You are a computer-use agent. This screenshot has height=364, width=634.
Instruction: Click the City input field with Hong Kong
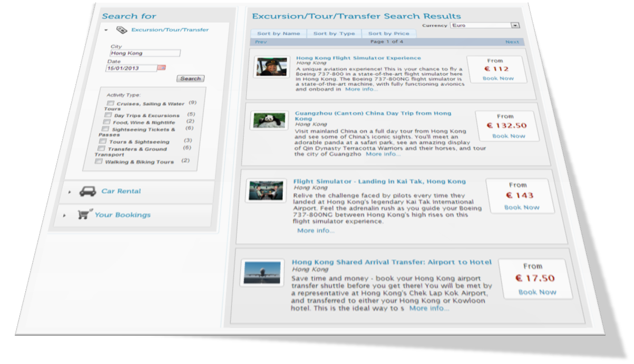point(145,54)
